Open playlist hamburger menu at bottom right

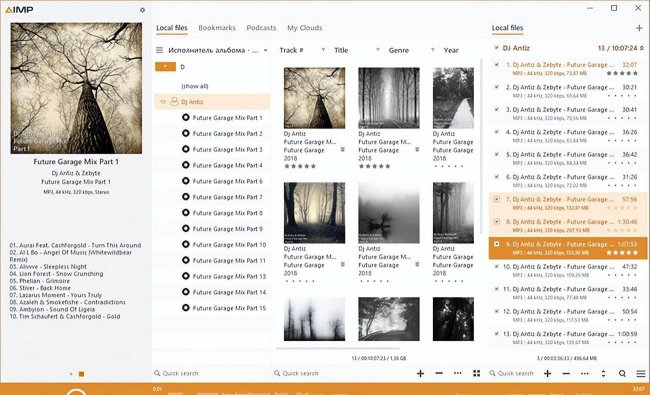tap(641, 373)
